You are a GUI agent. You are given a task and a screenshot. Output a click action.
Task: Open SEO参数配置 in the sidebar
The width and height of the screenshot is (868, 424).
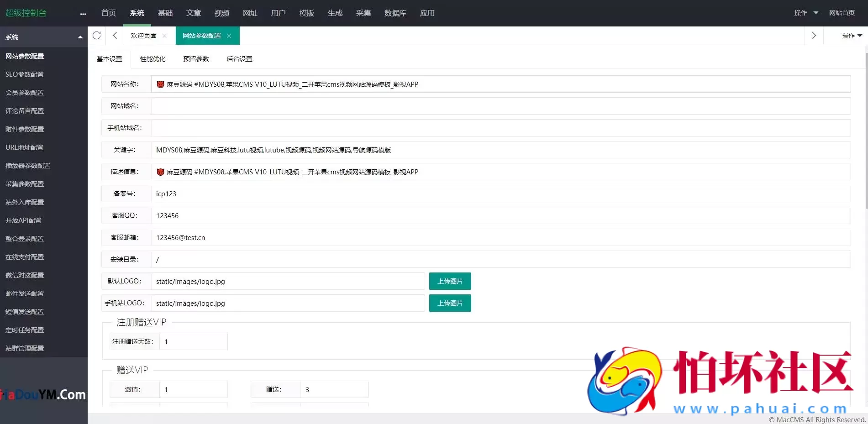(24, 74)
